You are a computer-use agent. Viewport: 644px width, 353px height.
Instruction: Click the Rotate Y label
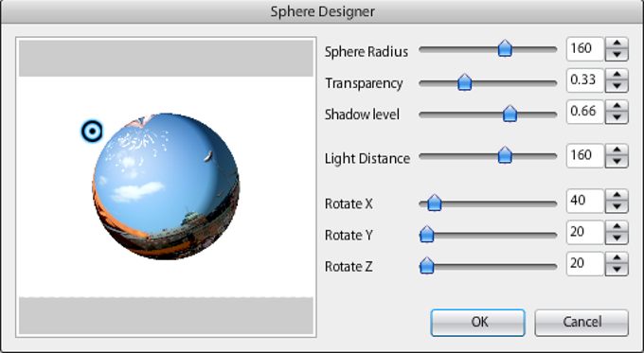pyautogui.click(x=349, y=236)
